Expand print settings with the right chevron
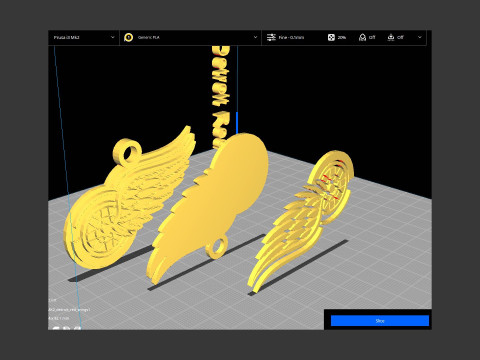 point(420,37)
